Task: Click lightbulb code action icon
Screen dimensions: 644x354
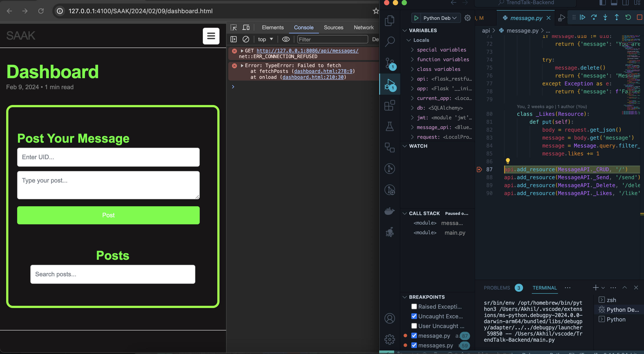Action: click(x=508, y=161)
